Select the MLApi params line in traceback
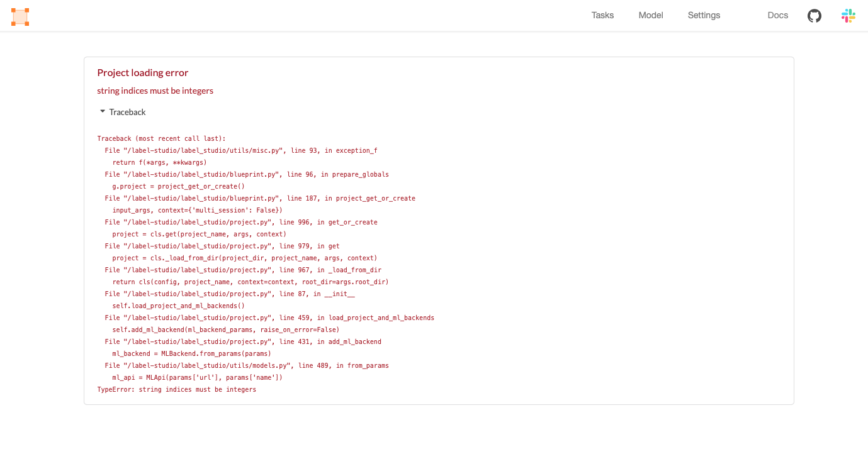The image size is (868, 476). (x=196, y=377)
